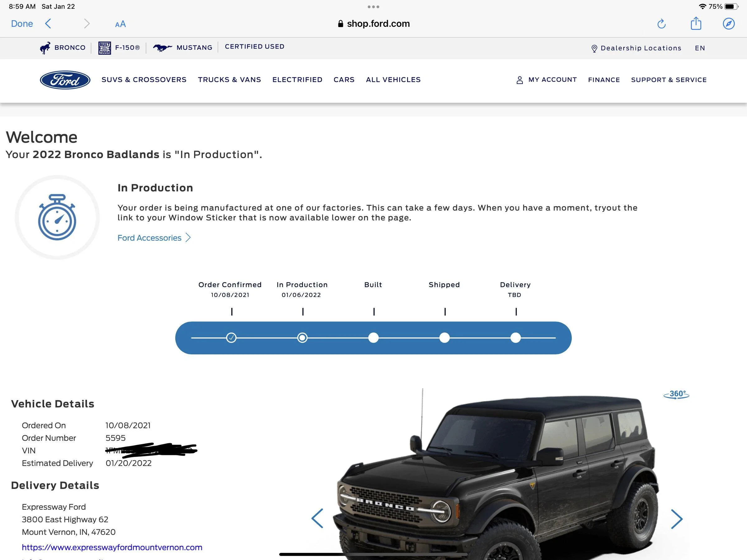Click the Wi-Fi status icon

pyautogui.click(x=703, y=7)
